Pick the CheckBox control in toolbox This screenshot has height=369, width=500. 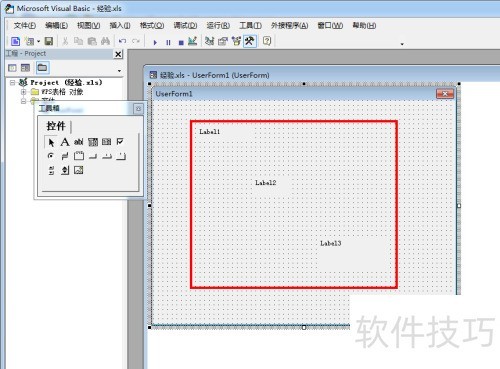point(120,142)
